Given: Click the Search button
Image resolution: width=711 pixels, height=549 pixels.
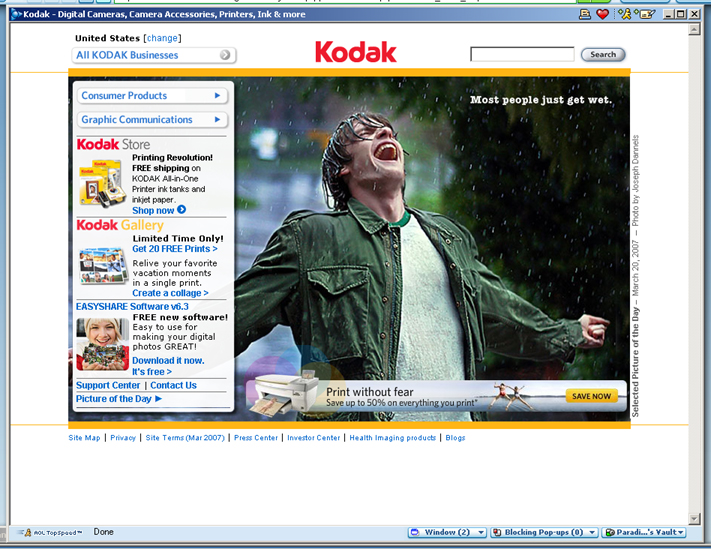Looking at the screenshot, I should pyautogui.click(x=603, y=55).
